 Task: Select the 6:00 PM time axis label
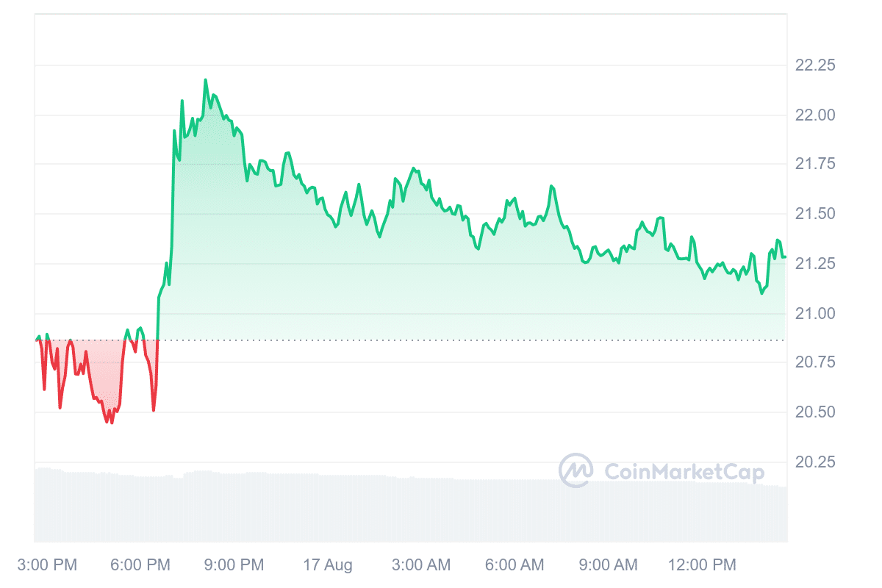tap(139, 564)
